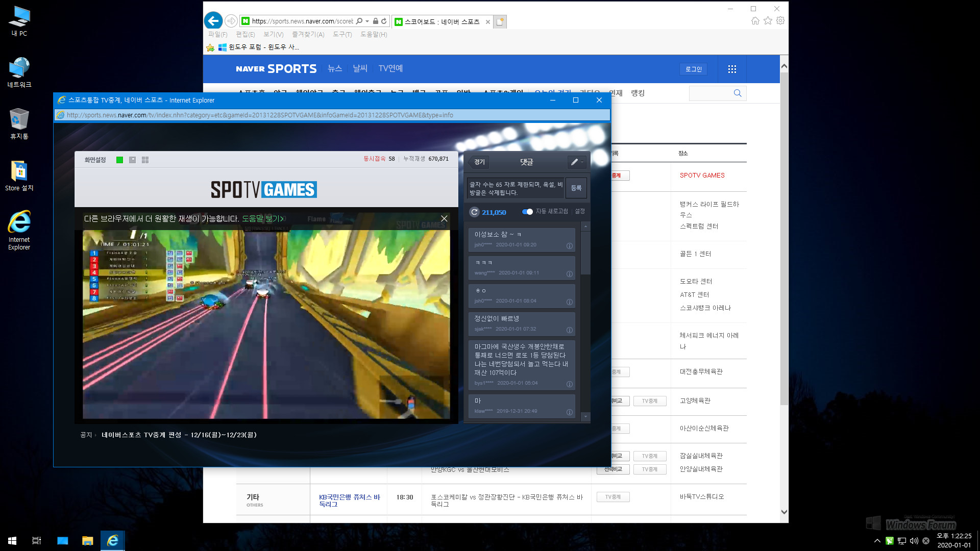Click info icon on the '정신없이 빠르넹' comment
The width and height of the screenshot is (980, 551).
coord(570,330)
